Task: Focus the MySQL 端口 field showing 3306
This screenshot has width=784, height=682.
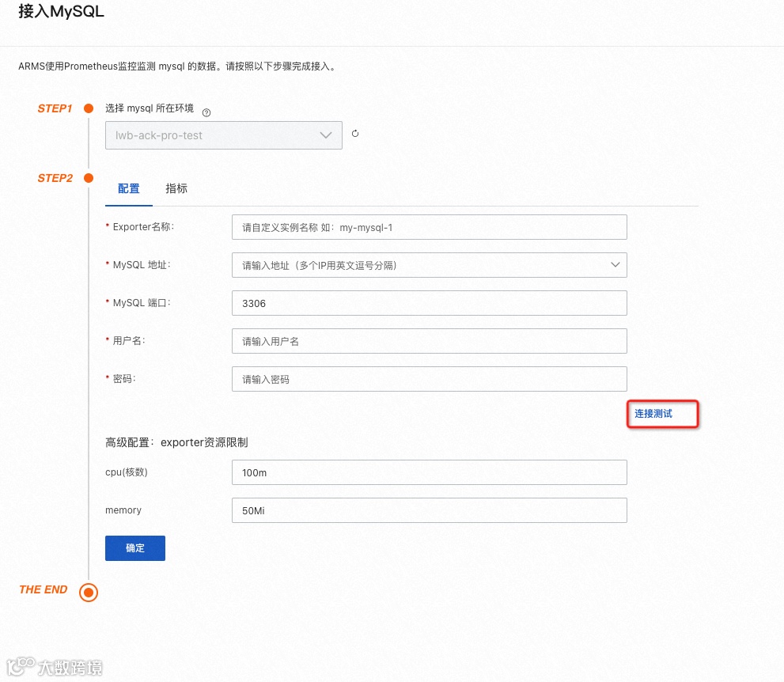Action: [x=429, y=303]
